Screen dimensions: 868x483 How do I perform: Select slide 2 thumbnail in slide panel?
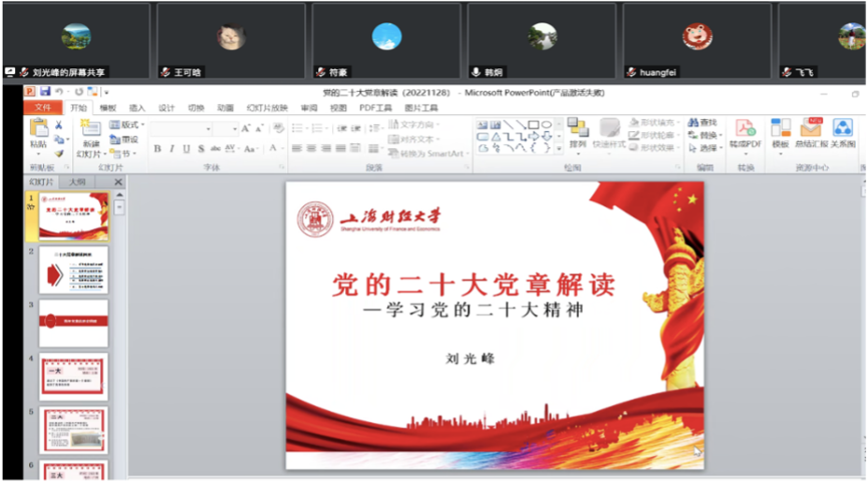click(73, 270)
